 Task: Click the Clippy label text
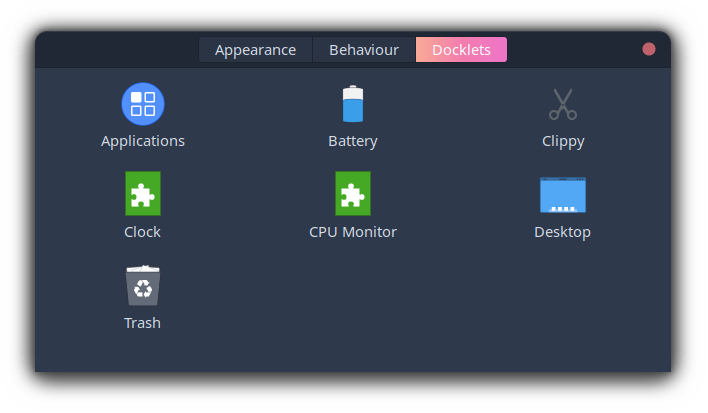[x=563, y=141]
